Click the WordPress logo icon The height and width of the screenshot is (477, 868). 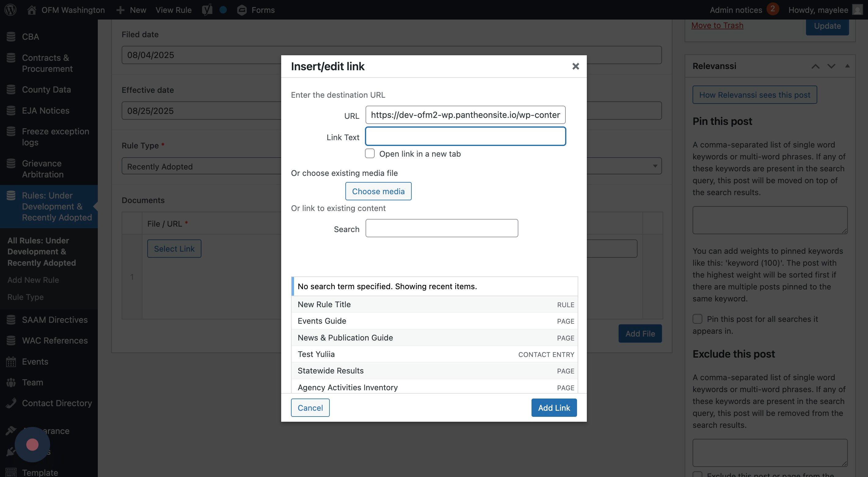10,10
